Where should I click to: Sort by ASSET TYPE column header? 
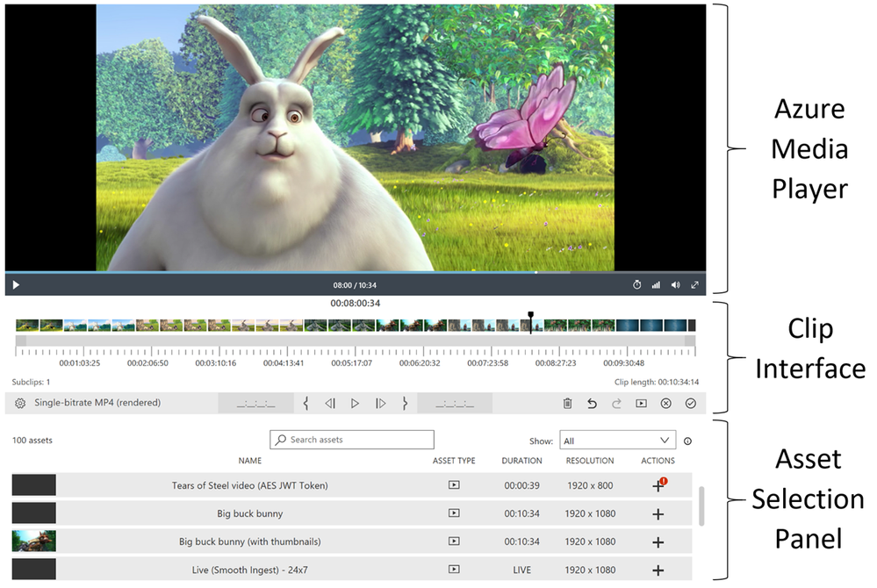454,461
